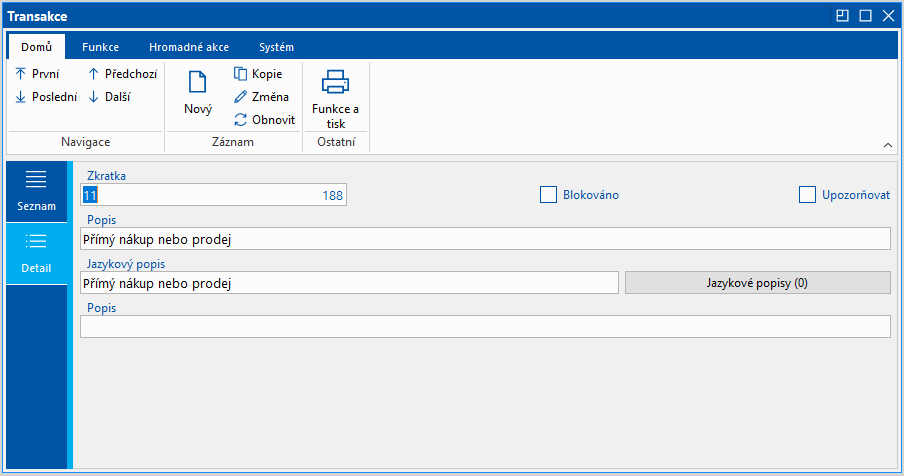The image size is (904, 476).
Task: Open the Systém ribbon tab
Action: tap(276, 47)
